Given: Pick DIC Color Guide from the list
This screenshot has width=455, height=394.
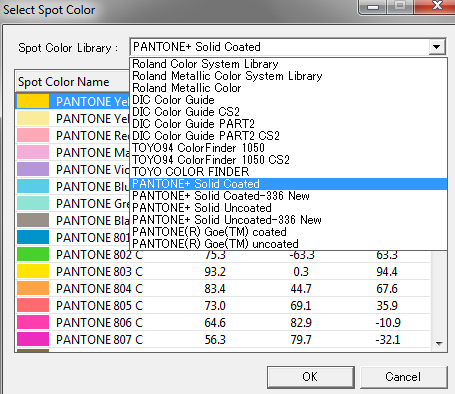Looking at the screenshot, I should pyautogui.click(x=288, y=100).
